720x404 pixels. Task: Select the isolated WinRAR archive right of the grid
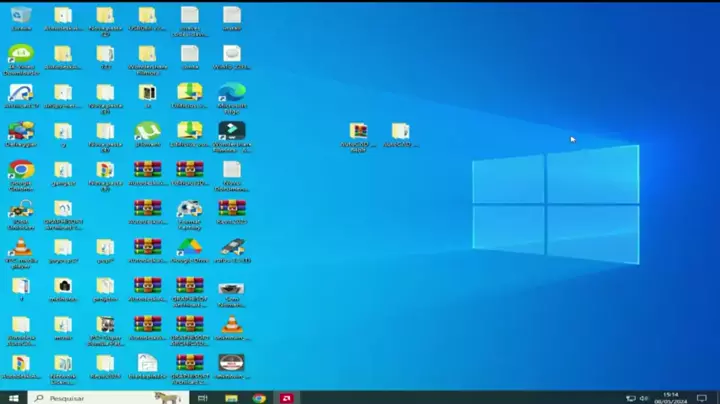pos(358,131)
